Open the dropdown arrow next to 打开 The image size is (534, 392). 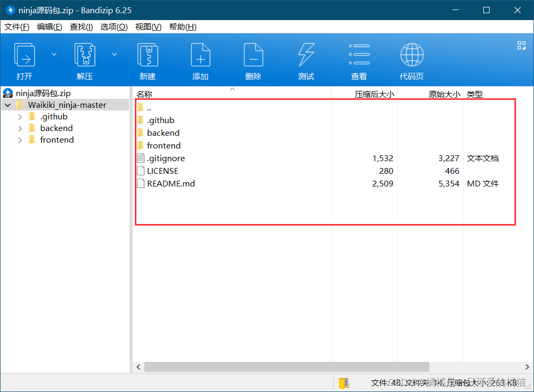pyautogui.click(x=54, y=54)
